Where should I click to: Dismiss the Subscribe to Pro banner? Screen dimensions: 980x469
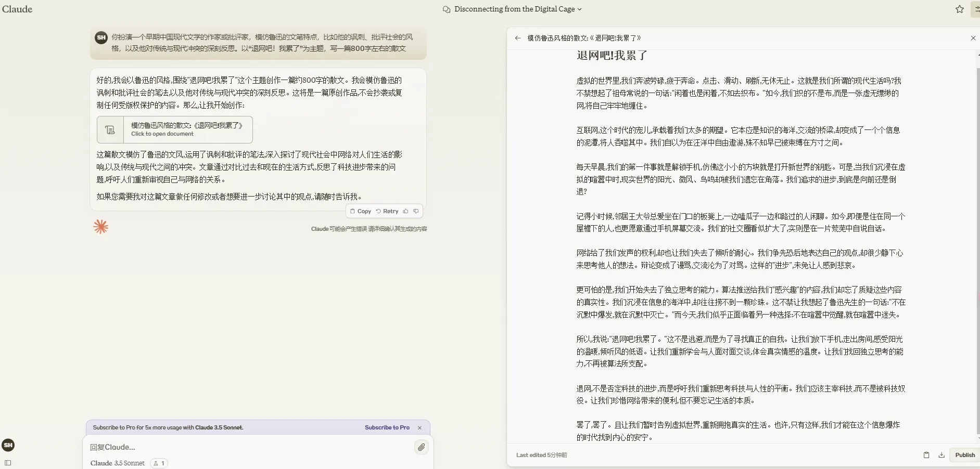419,427
